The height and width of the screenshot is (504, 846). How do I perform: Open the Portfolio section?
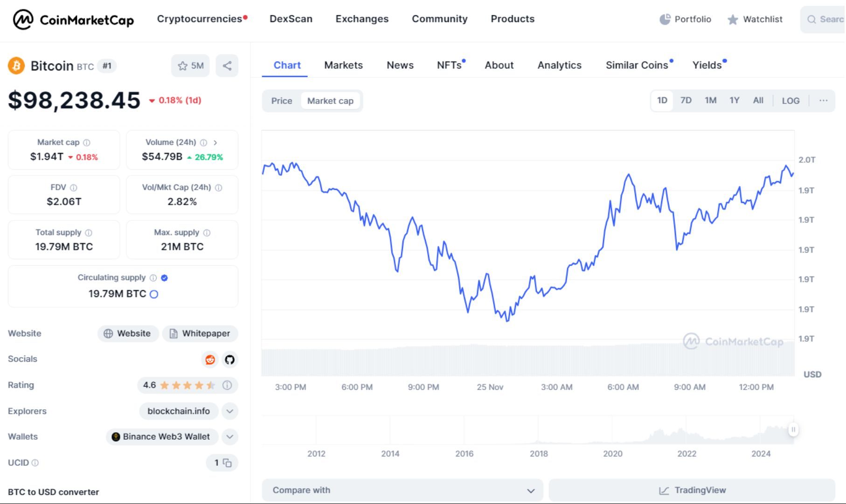point(685,19)
